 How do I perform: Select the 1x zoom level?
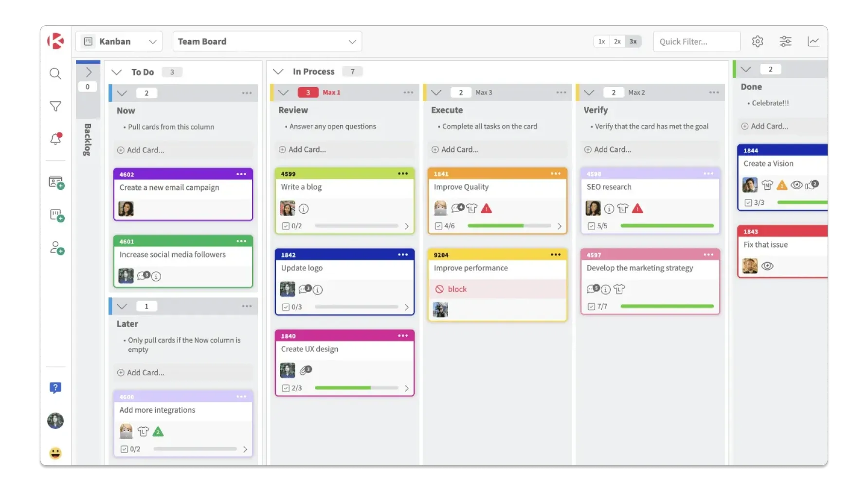601,41
